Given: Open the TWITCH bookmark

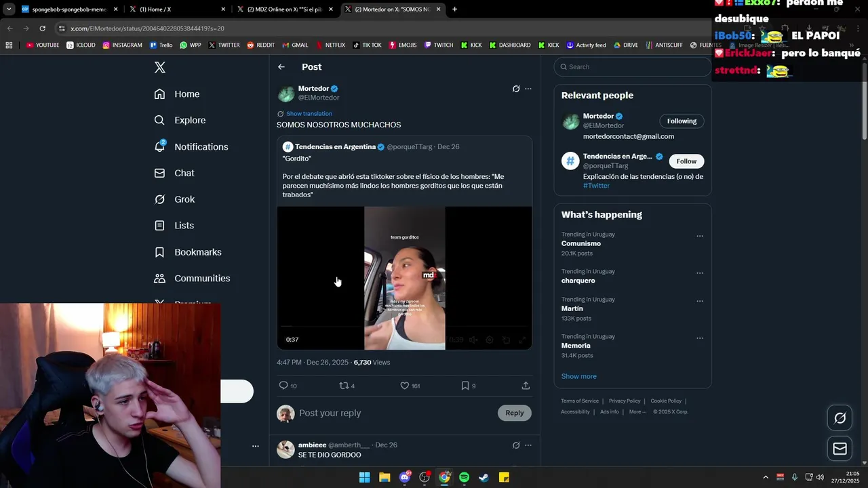Looking at the screenshot, I should click(x=439, y=45).
